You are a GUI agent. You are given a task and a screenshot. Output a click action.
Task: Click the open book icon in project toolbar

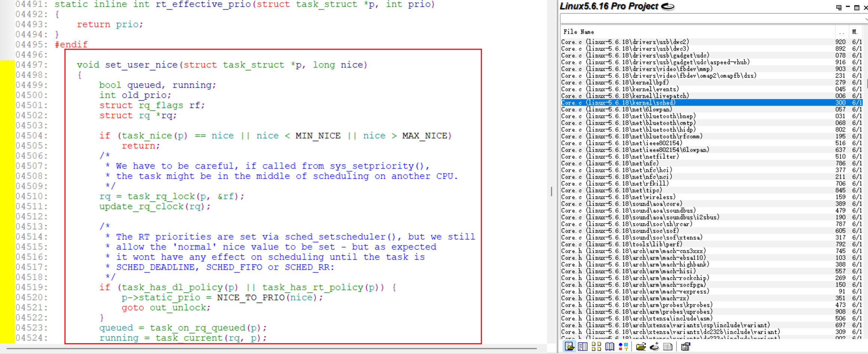pos(610,347)
